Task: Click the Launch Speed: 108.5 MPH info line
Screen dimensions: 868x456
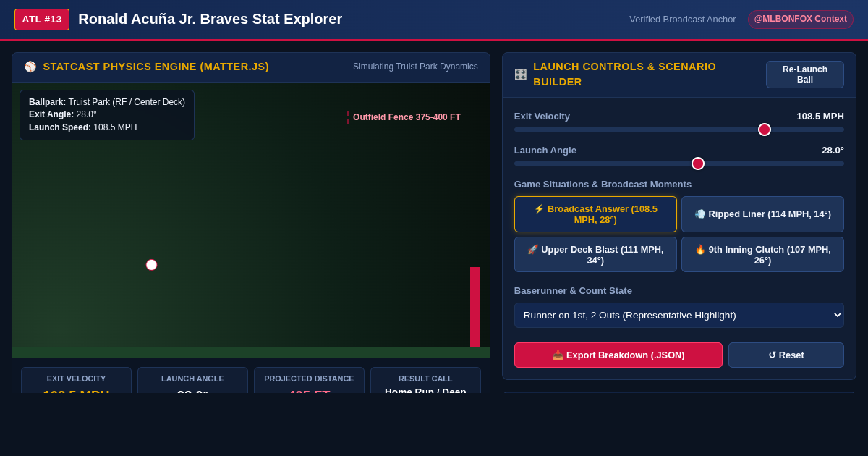Action: (x=82, y=127)
